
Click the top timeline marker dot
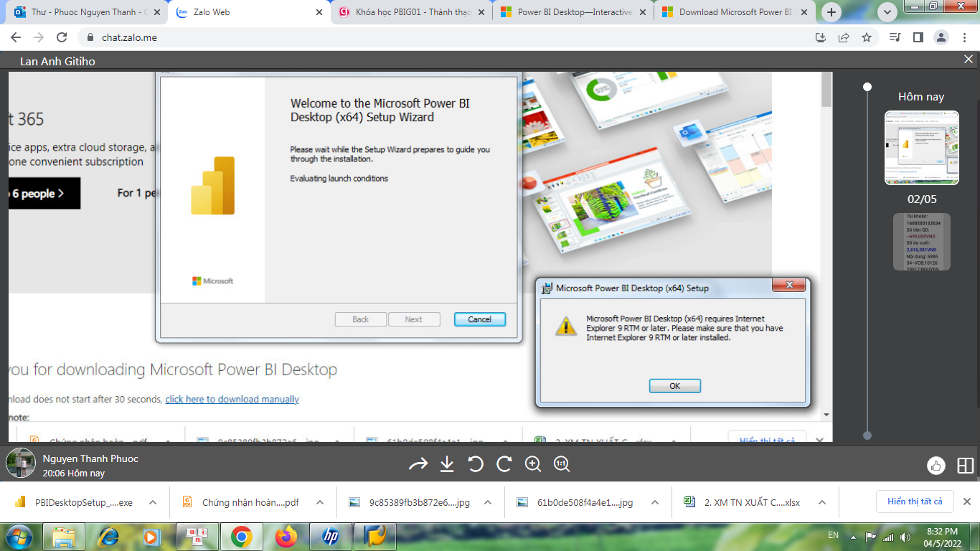[867, 87]
